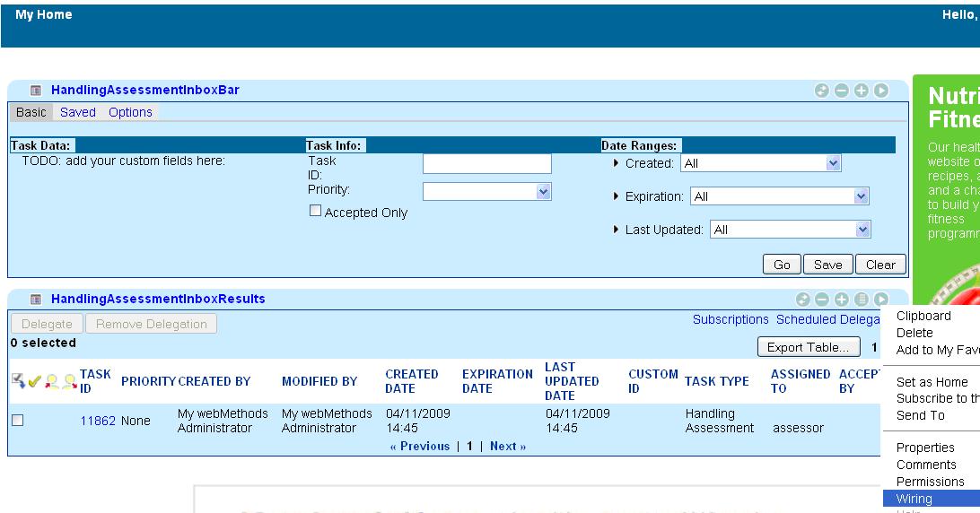980x513 pixels.
Task: Open the HandlingAssessmentInboxResults title link
Action: [x=158, y=299]
